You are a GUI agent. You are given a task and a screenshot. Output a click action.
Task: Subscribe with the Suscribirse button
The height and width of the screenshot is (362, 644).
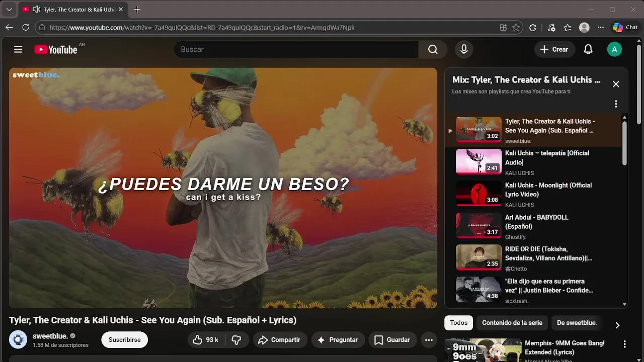pyautogui.click(x=124, y=340)
